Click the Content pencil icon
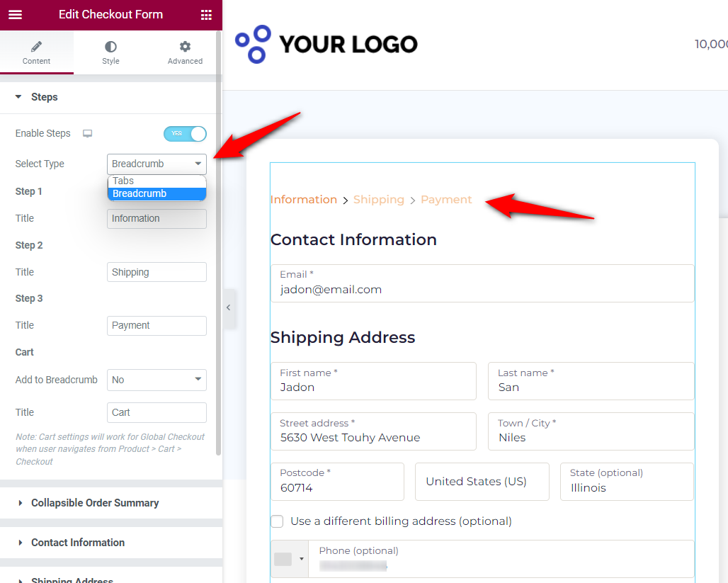 36,47
